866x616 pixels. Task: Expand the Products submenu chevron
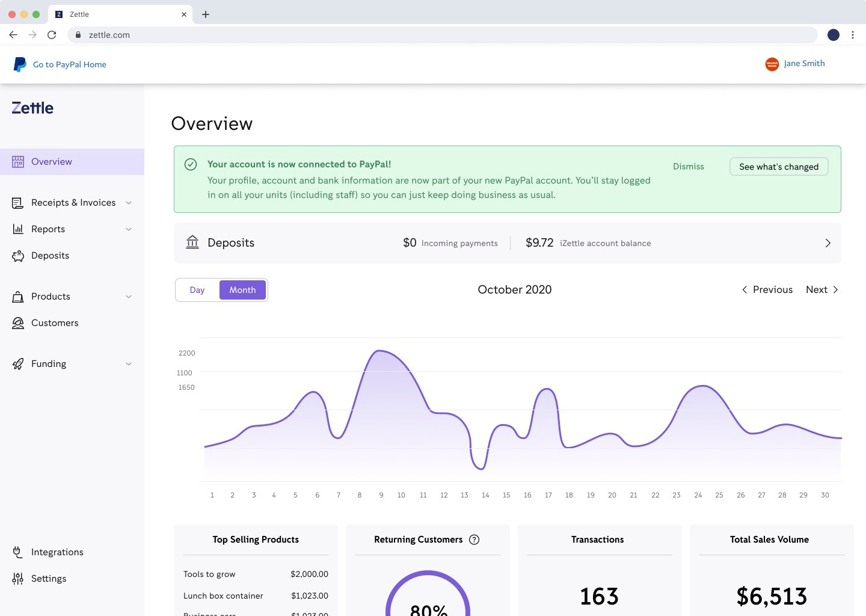pyautogui.click(x=129, y=297)
